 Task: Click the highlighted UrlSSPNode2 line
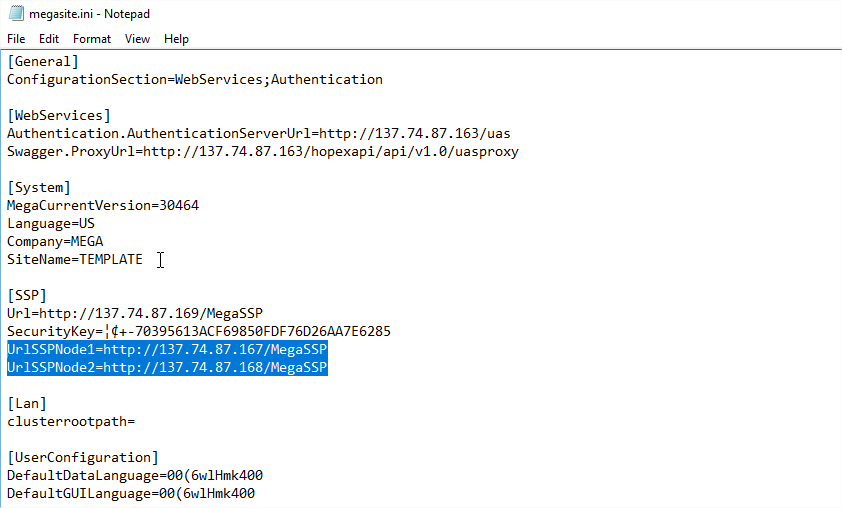[x=167, y=368]
